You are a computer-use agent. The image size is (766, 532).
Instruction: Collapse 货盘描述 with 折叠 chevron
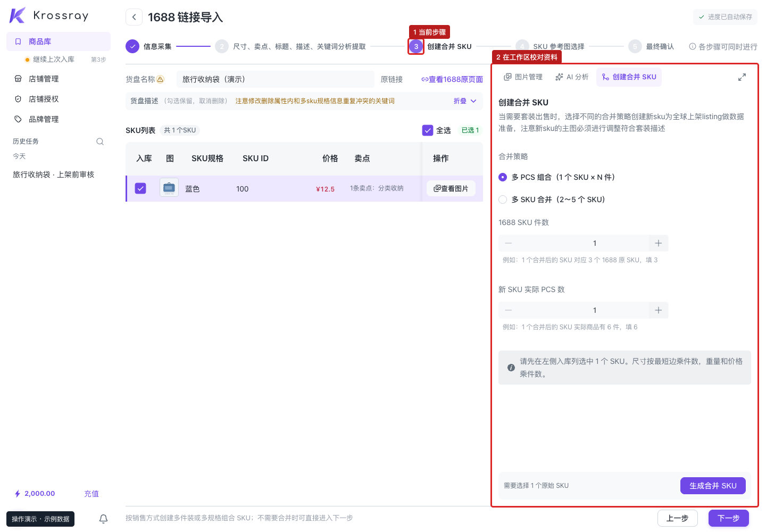point(465,101)
